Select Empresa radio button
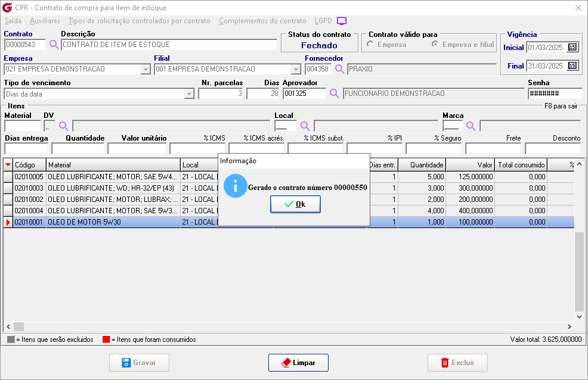This screenshot has width=588, height=380. coord(370,44)
